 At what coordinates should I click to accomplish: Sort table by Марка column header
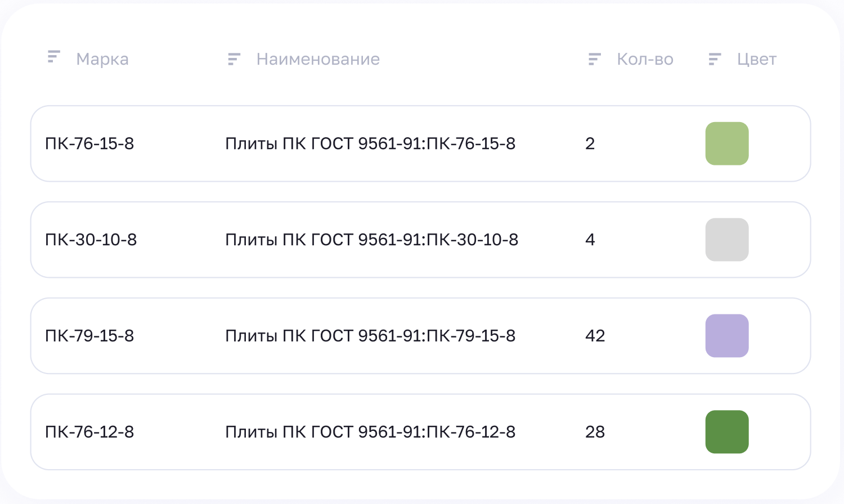coord(102,59)
